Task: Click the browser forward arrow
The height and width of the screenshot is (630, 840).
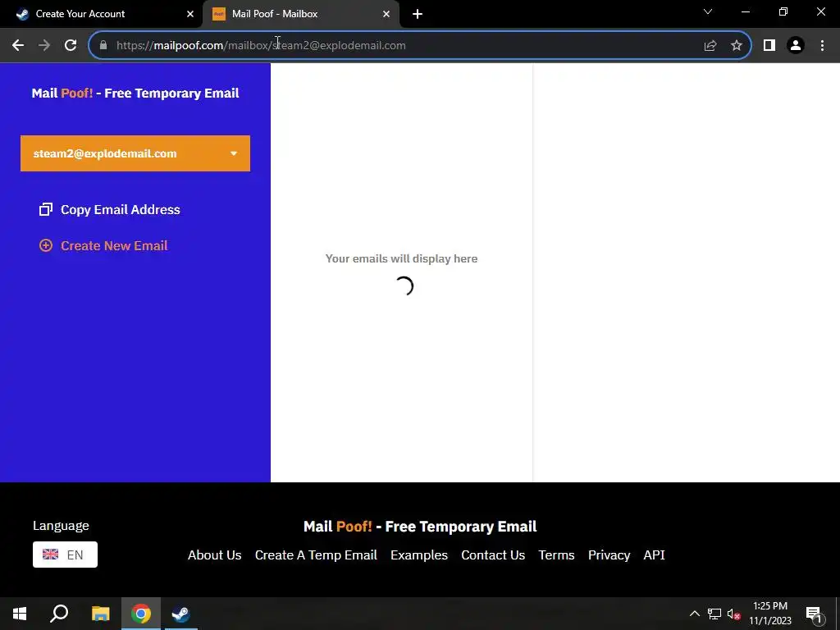Action: (44, 46)
